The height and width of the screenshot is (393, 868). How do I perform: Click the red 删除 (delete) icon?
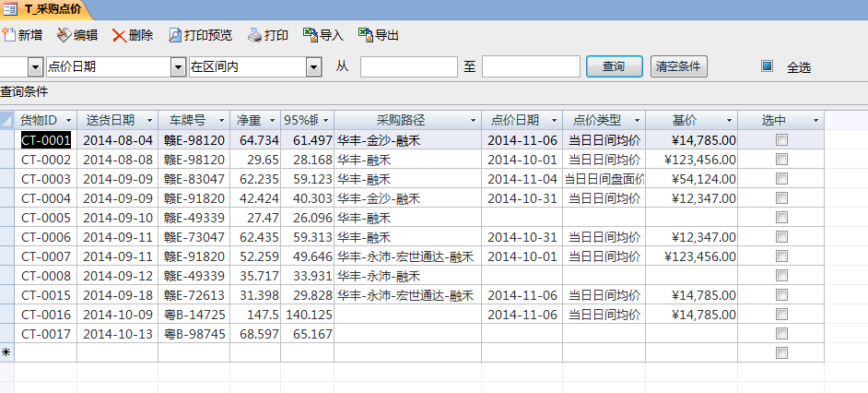(x=119, y=36)
